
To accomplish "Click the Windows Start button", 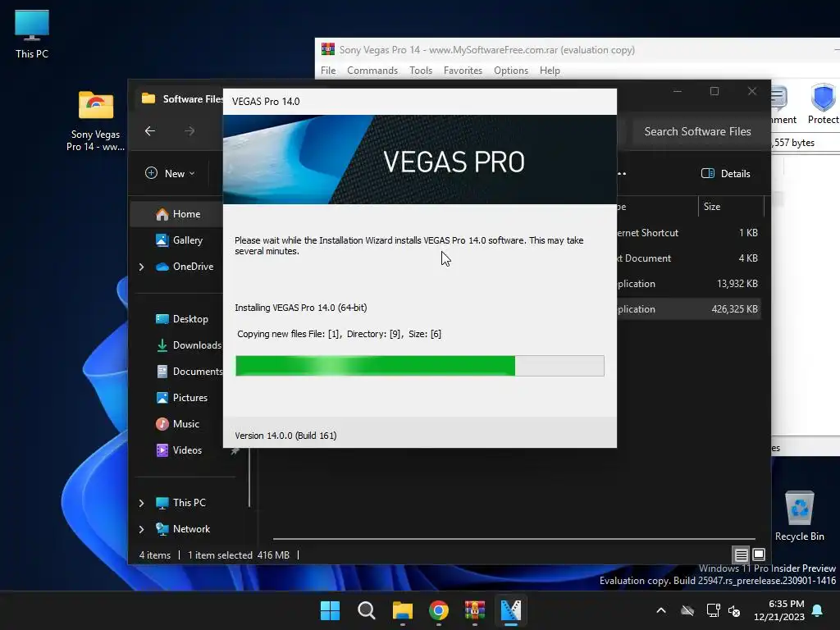I will pos(330,610).
